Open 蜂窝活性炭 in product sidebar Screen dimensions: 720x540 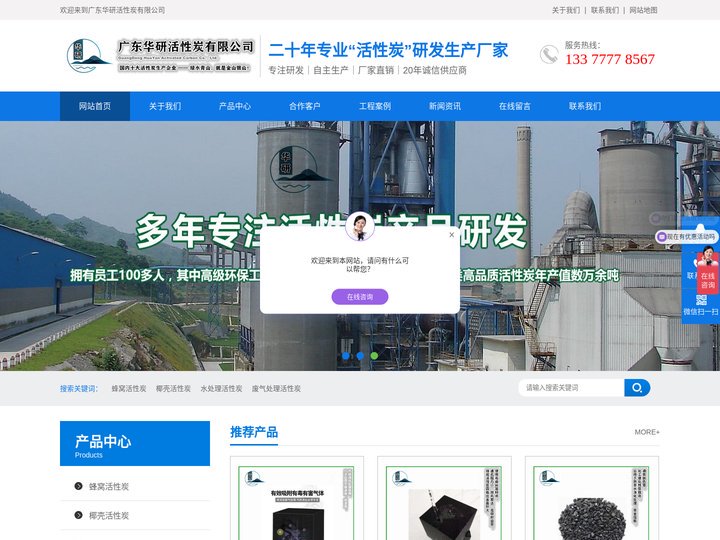point(109,487)
